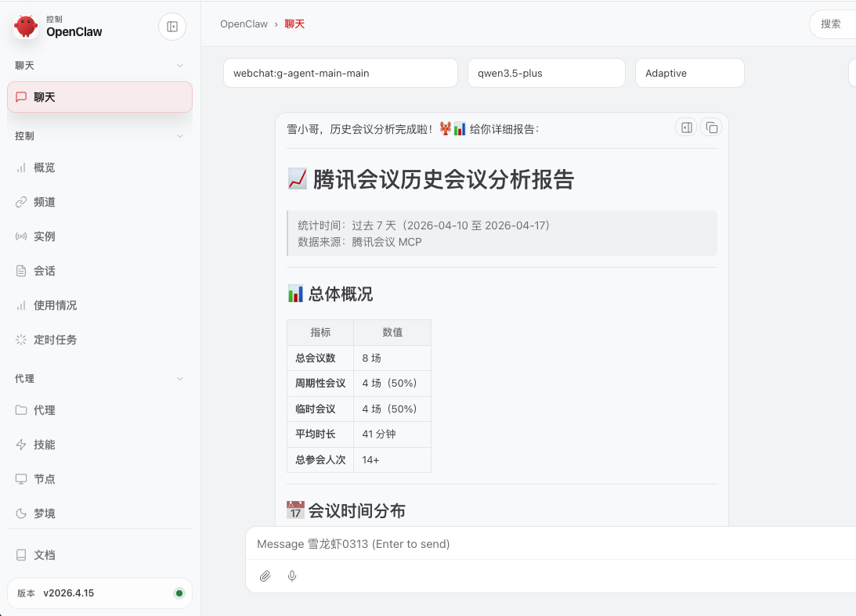Collapse the 聊天 sidebar section
The image size is (856, 616).
click(x=180, y=66)
